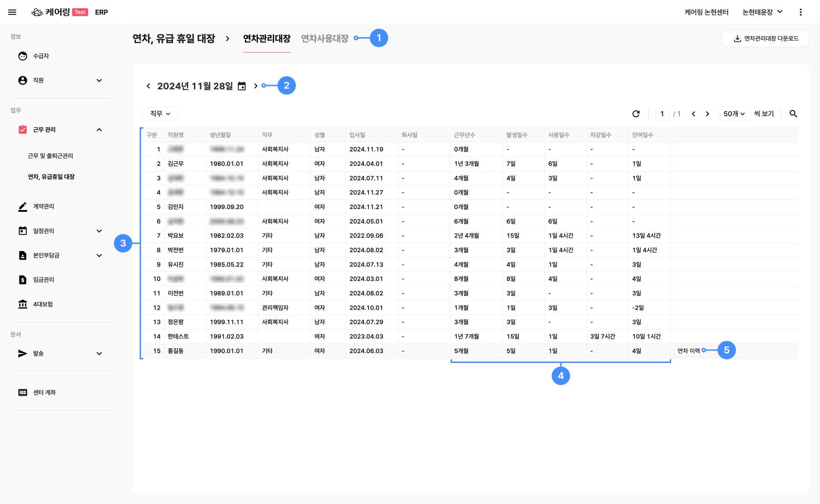Collapse the 근무 관리 sidebar section
This screenshot has height=504, width=820.
tap(99, 130)
